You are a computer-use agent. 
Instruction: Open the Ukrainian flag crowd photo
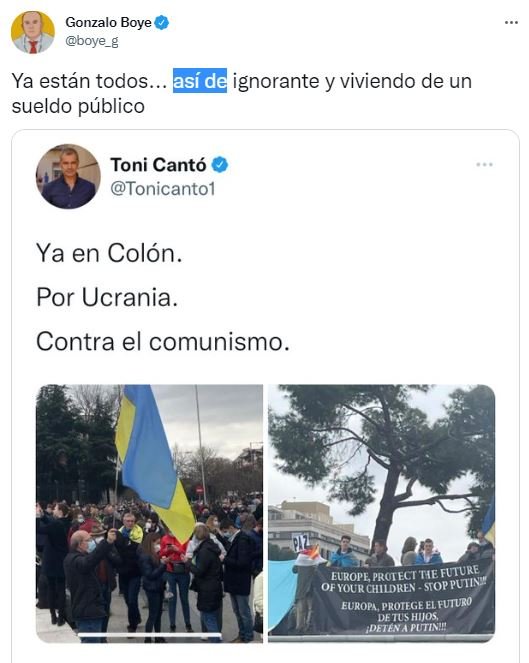pyautogui.click(x=149, y=514)
